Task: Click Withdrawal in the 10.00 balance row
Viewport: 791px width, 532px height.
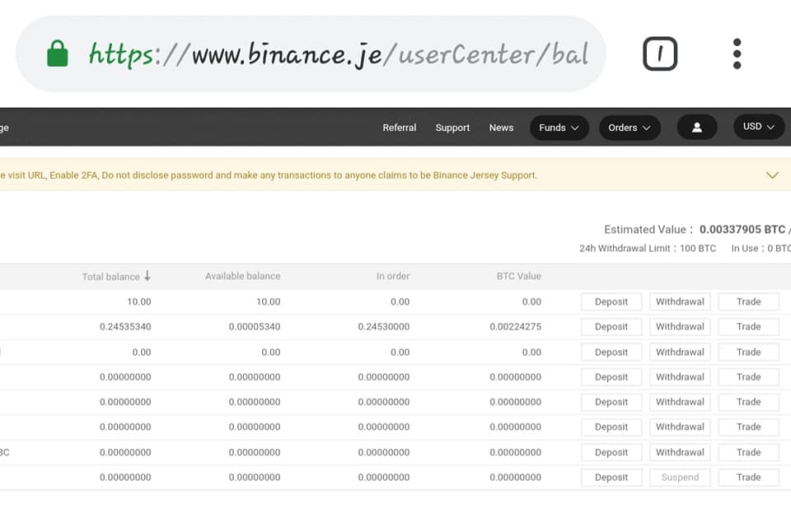Action: [680, 301]
